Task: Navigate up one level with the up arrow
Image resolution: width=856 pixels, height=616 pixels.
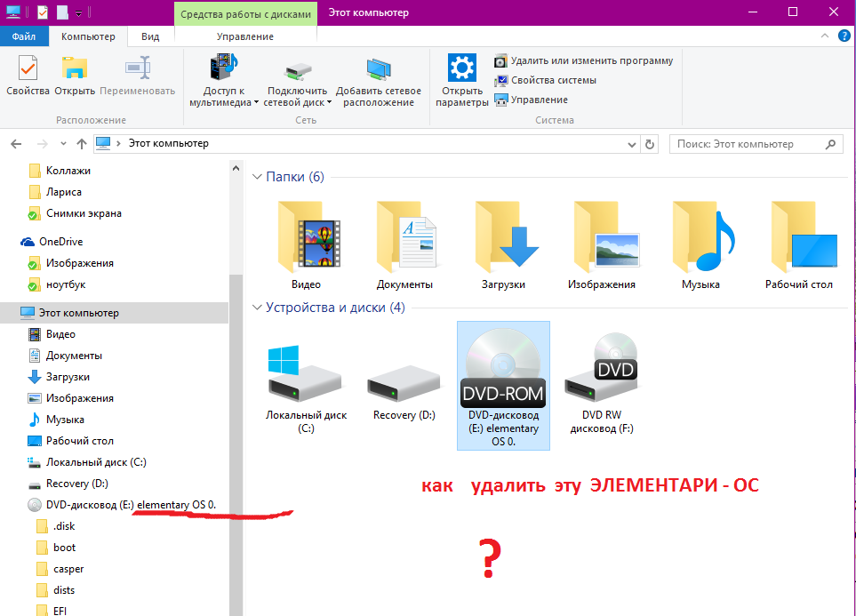Action: tap(82, 144)
